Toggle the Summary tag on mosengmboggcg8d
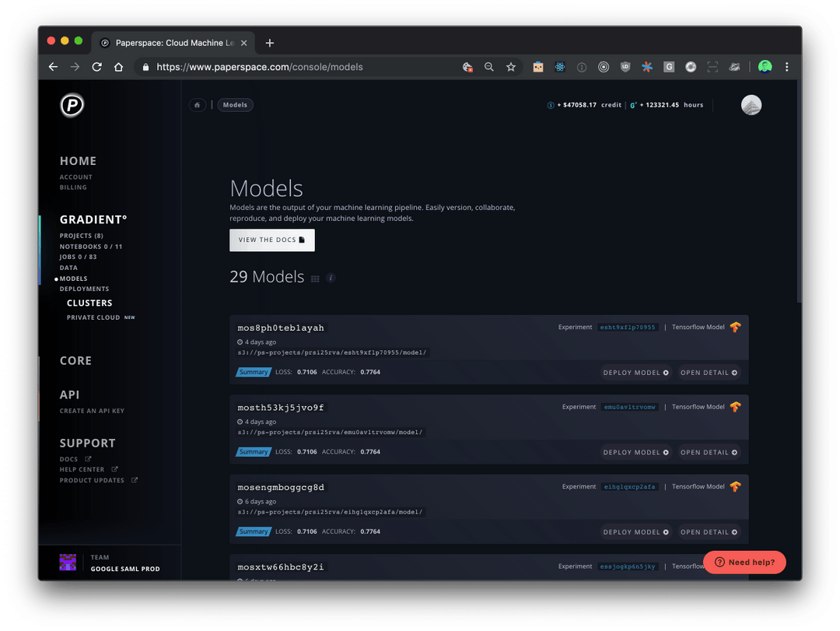Viewport: 840px width, 631px height. pos(254,531)
